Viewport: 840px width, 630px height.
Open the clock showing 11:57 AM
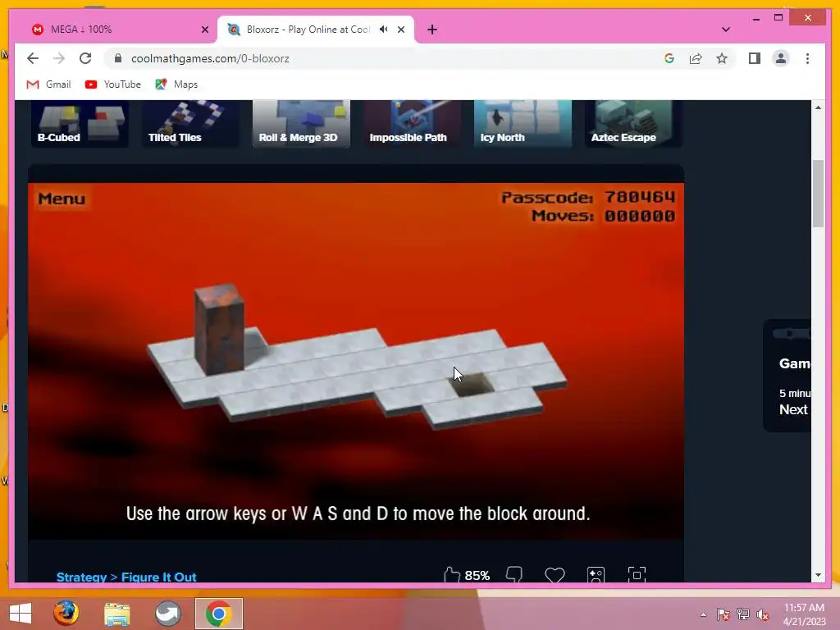804,614
